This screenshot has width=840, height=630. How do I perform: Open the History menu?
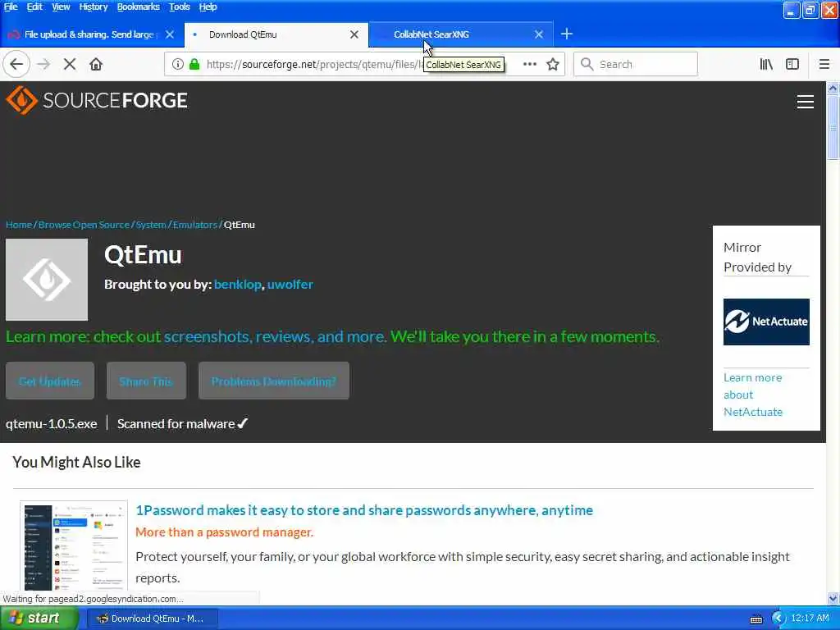tap(94, 7)
